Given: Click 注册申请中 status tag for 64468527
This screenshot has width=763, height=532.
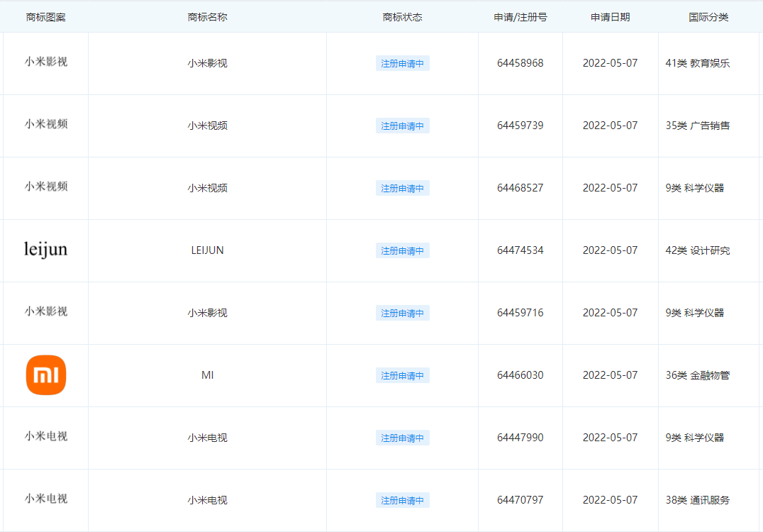Looking at the screenshot, I should pyautogui.click(x=403, y=188).
